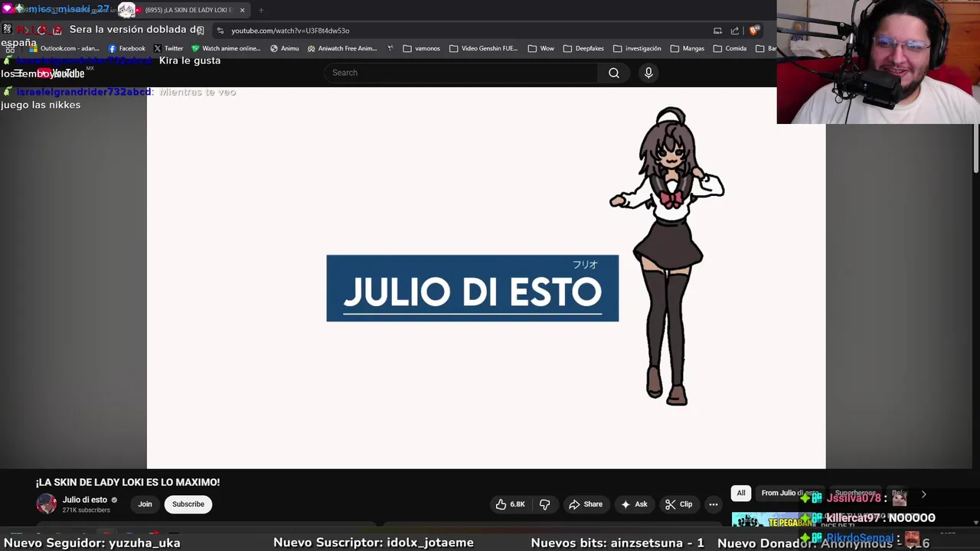Activate voice search microphone icon
The image size is (980, 551).
pos(648,73)
